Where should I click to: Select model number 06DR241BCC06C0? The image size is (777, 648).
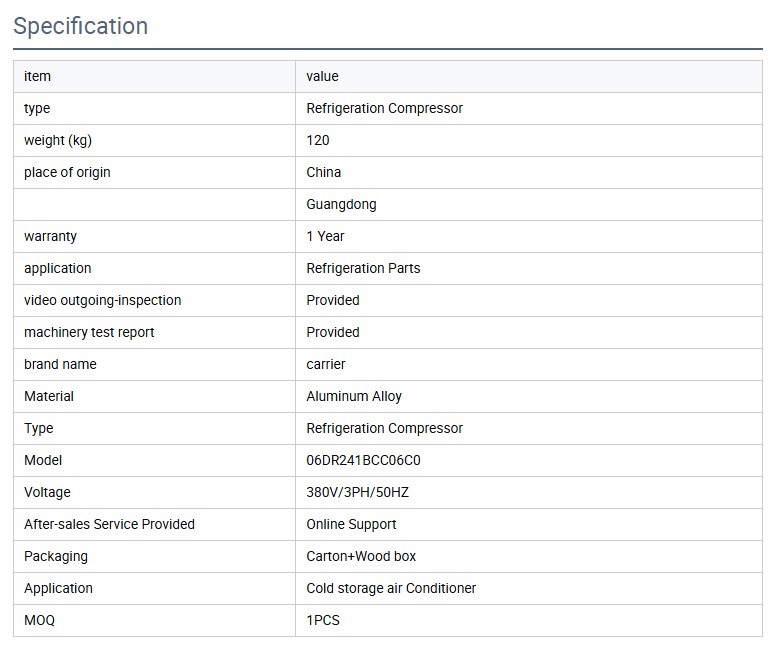point(363,460)
